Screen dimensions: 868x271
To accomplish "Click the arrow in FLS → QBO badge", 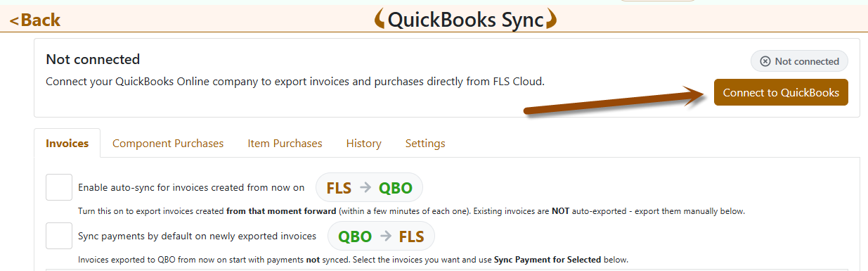I will click(365, 188).
